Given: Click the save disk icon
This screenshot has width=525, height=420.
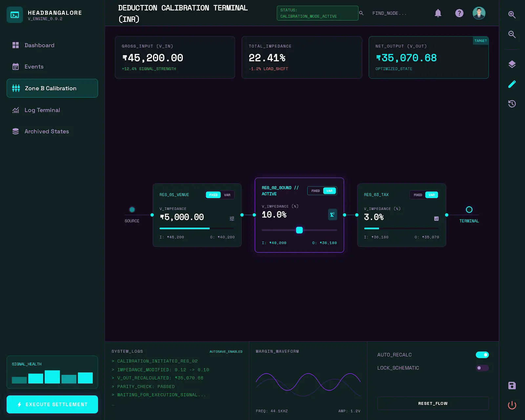Looking at the screenshot, I should (512, 386).
